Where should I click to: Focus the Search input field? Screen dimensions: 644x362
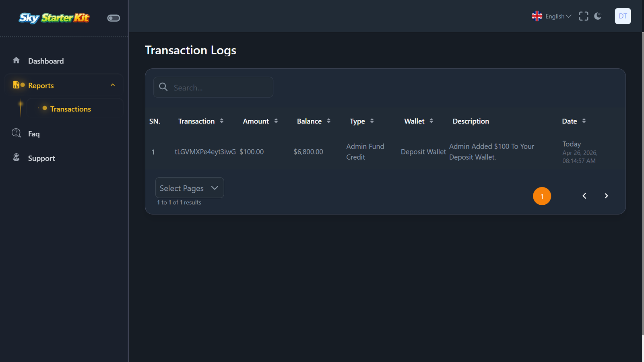pyautogui.click(x=213, y=87)
